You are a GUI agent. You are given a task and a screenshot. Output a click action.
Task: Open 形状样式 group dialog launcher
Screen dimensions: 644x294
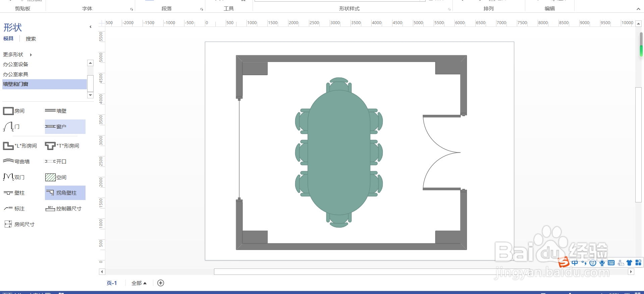[x=449, y=9]
